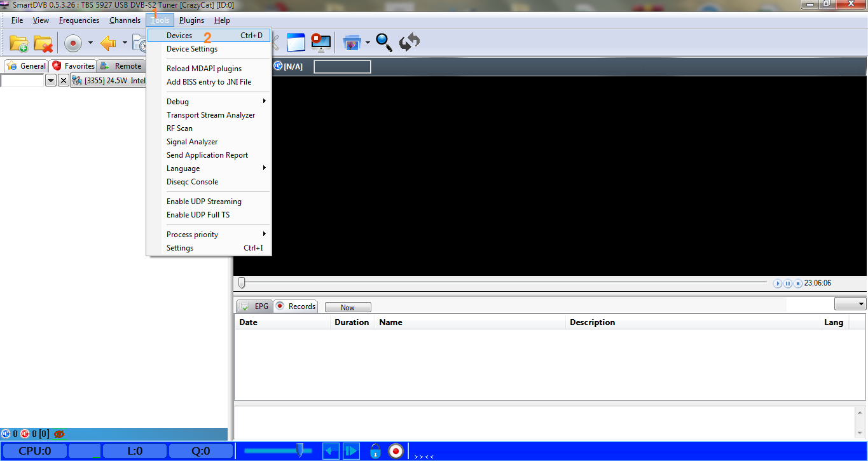Click the small play button under the video
Screen dimensions: 868x461
coord(778,284)
